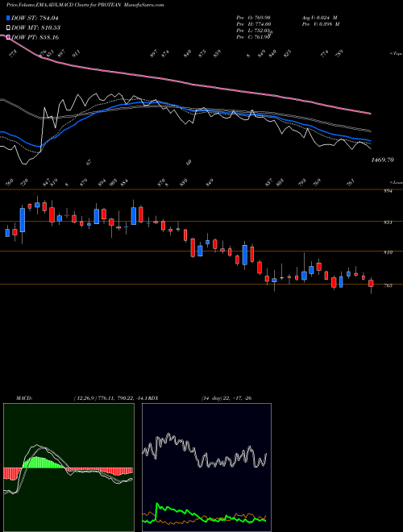
Task: Click the 'Pre O: 769.90' value
Action: pos(253,17)
